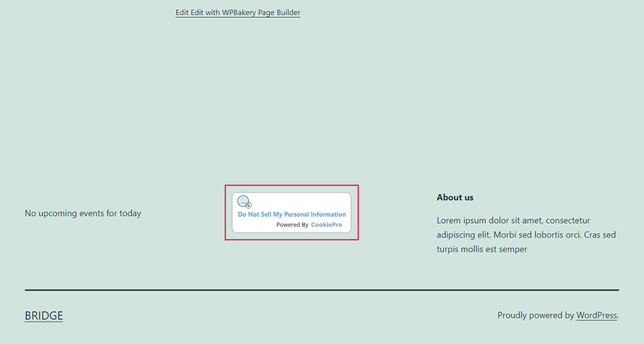Open Do Not Sell My Personal Information

292,215
